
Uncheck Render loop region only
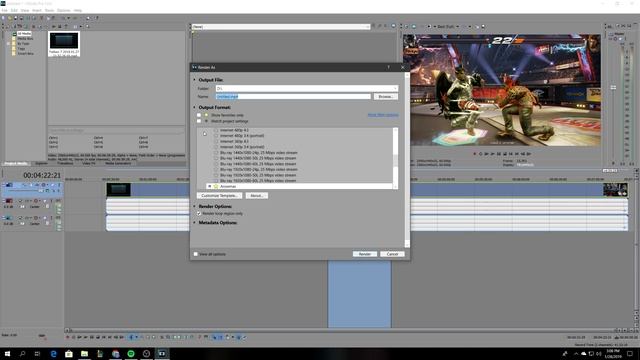tap(199, 213)
